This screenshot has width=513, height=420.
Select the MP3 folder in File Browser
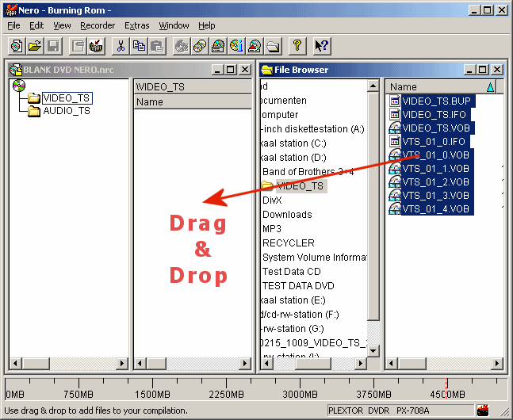tap(272, 229)
